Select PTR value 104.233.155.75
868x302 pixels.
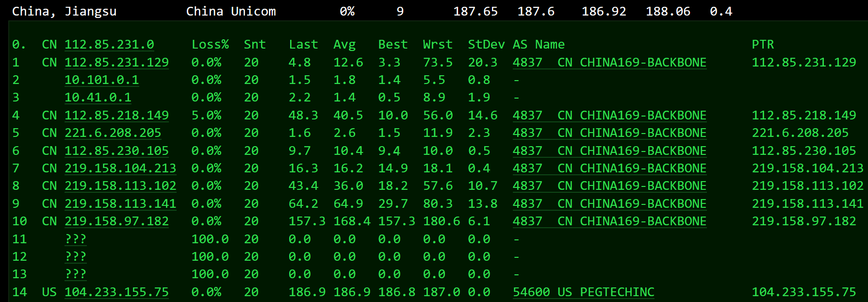pos(804,292)
